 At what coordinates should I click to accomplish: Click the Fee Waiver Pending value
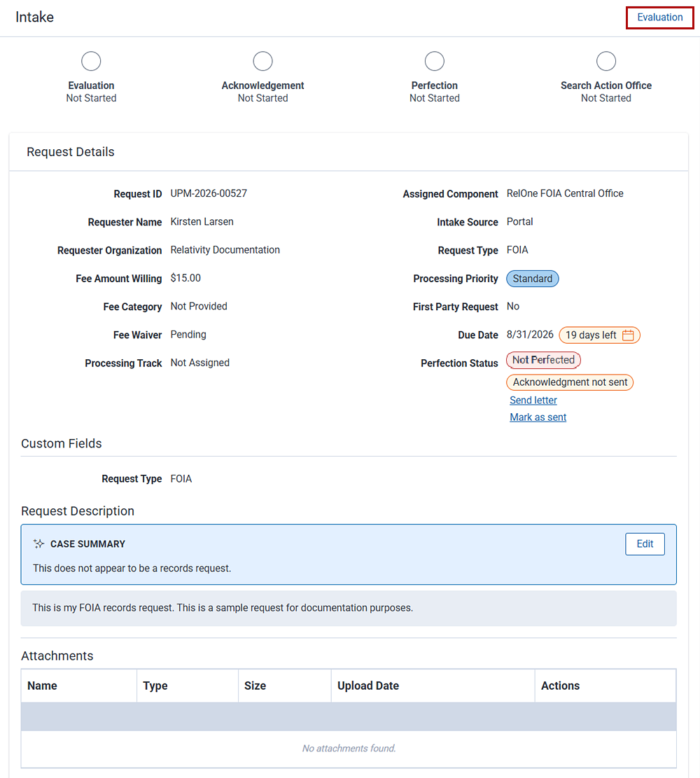click(188, 335)
